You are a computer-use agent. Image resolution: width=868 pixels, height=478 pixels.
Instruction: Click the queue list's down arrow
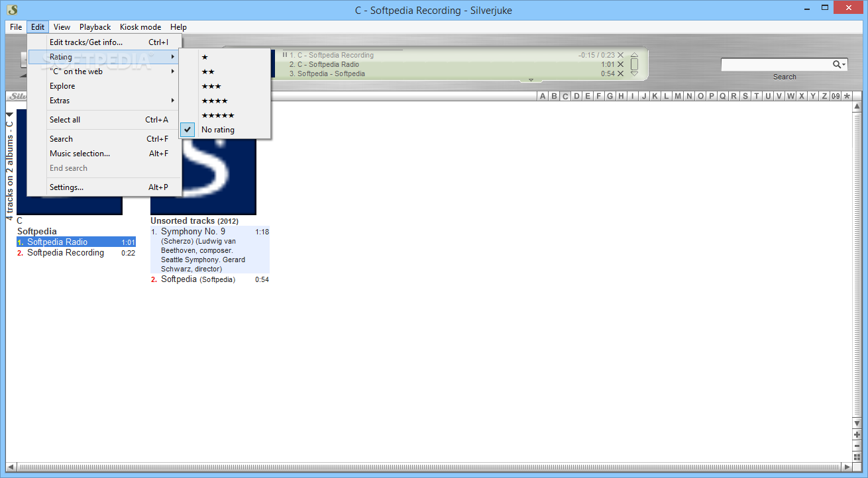click(634, 73)
